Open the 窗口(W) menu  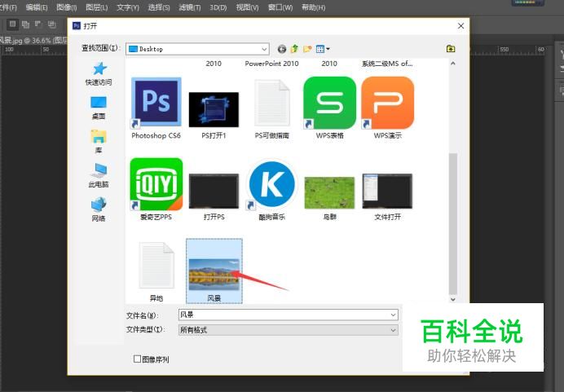click(x=280, y=7)
